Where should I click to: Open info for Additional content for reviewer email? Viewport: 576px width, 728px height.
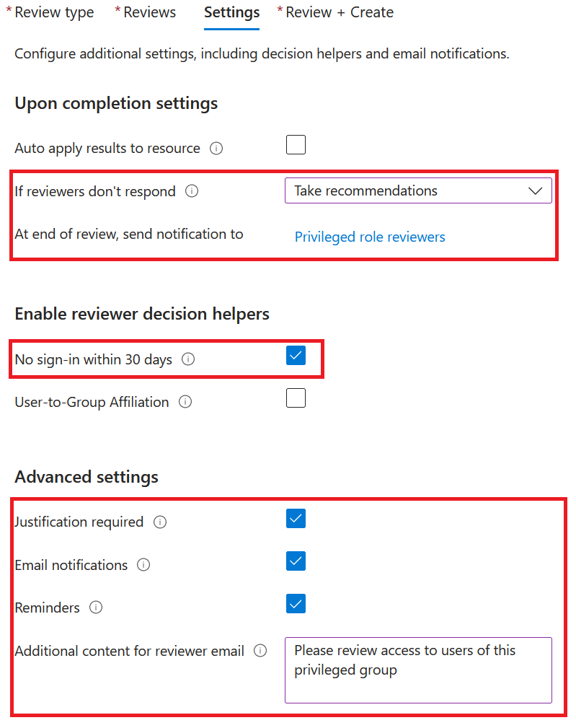tap(260, 651)
